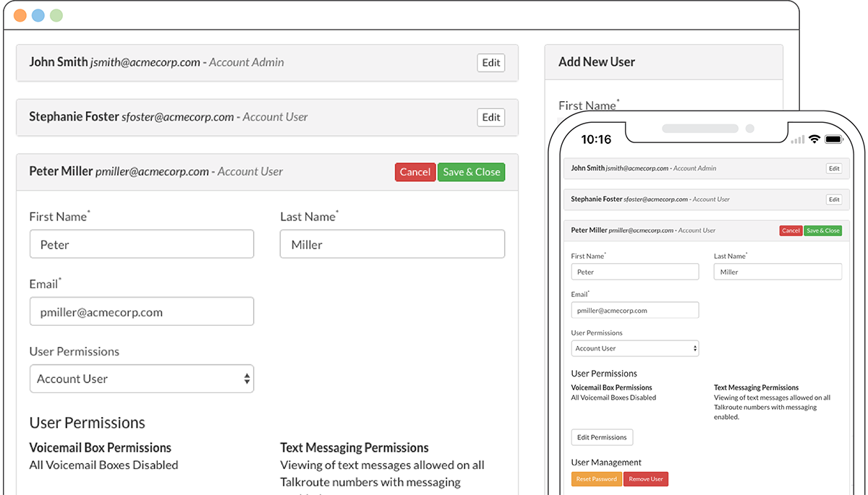
Task: Edit John Smith in desktop window
Action: (491, 63)
